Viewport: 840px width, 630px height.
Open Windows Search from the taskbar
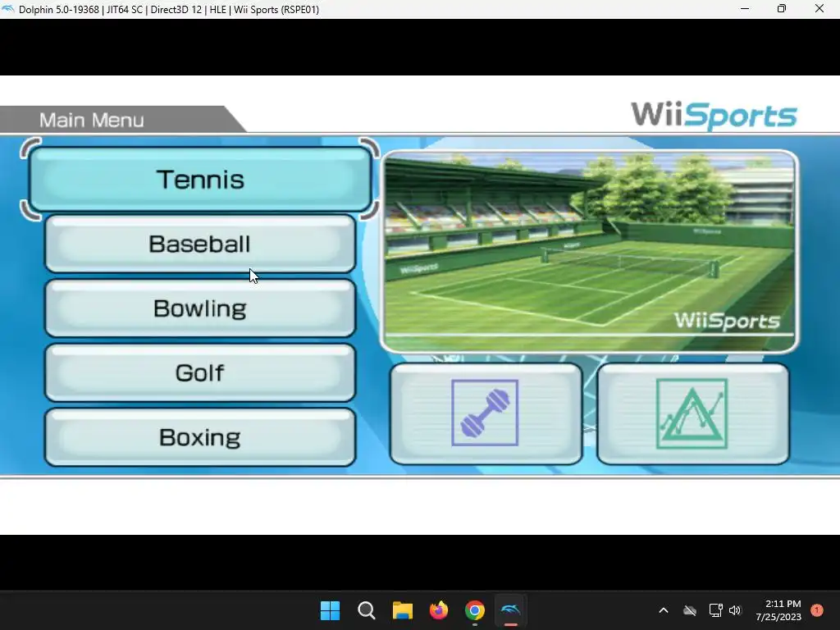click(367, 610)
